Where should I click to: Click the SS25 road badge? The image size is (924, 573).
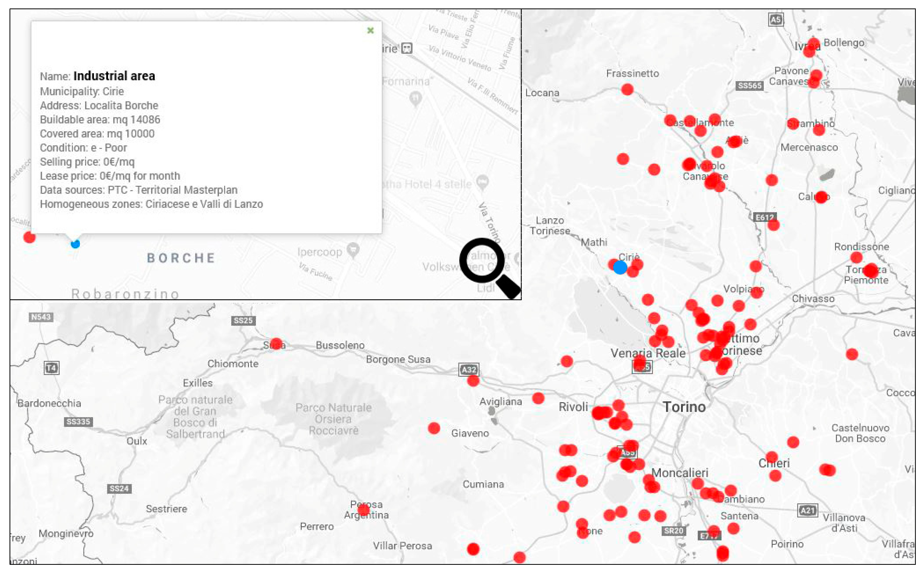click(x=243, y=320)
